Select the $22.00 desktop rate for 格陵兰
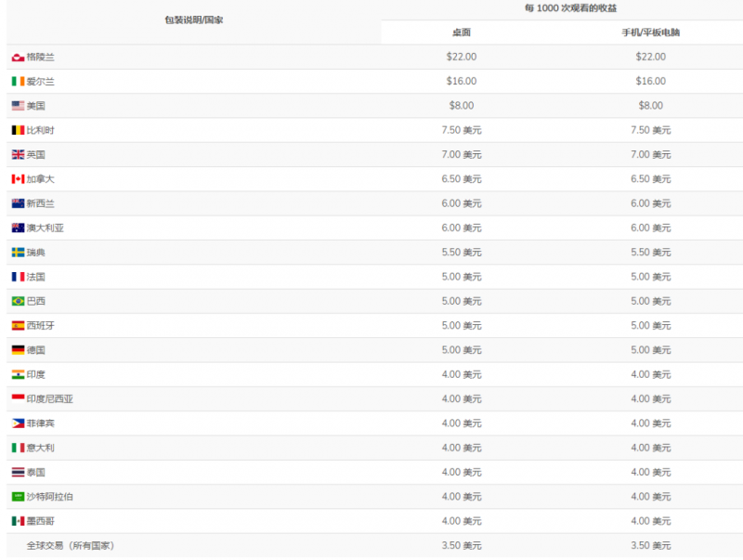Viewport: 743px width, 560px height. (461, 58)
